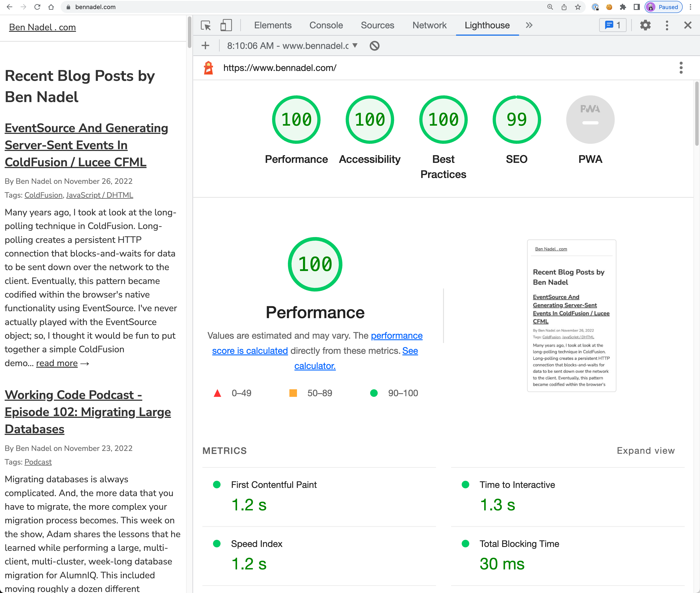Click the browser reload icon
The image size is (700, 593).
pyautogui.click(x=37, y=7)
